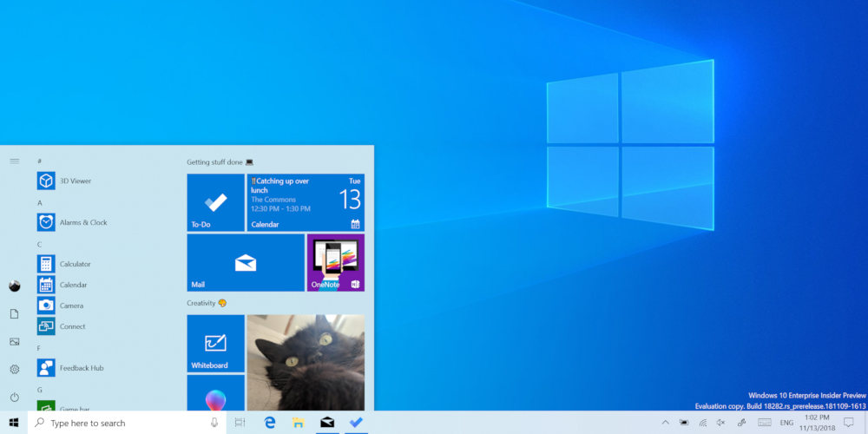Open the Action Center notification icon
868x434 pixels.
click(x=849, y=423)
